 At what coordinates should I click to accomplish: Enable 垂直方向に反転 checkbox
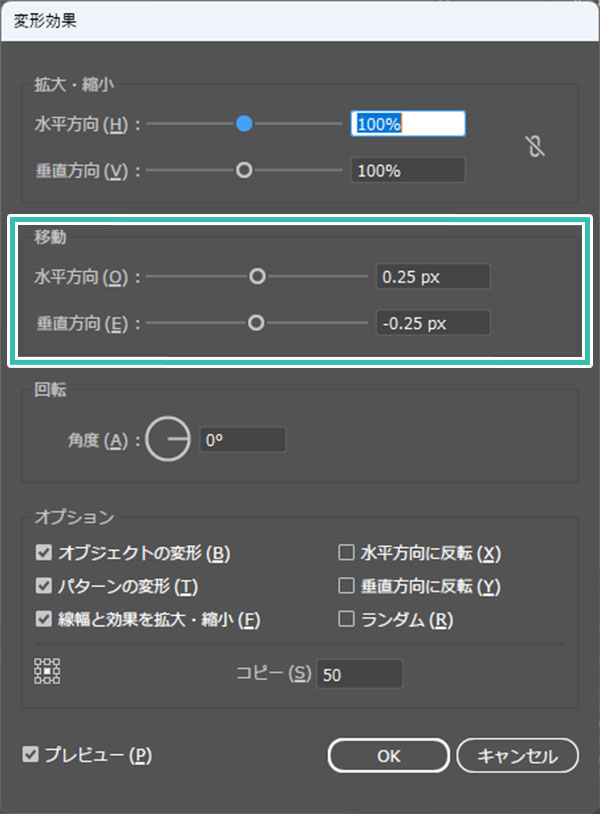pos(346,586)
